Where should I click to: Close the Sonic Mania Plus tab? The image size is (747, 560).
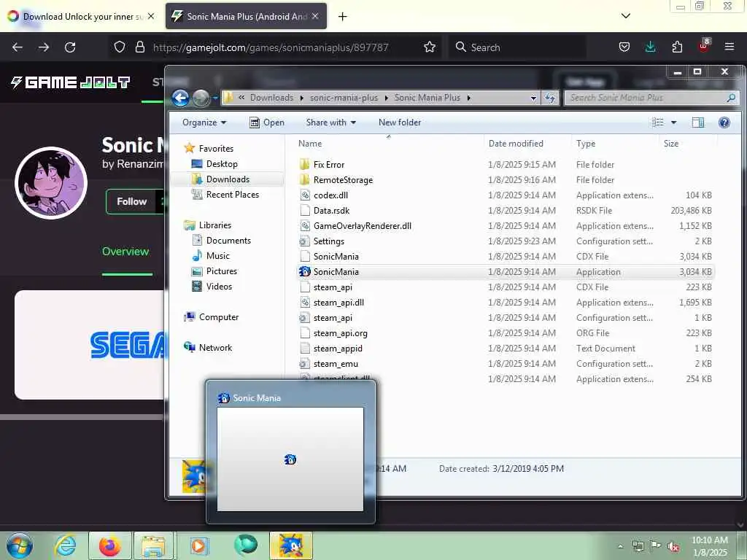click(315, 16)
